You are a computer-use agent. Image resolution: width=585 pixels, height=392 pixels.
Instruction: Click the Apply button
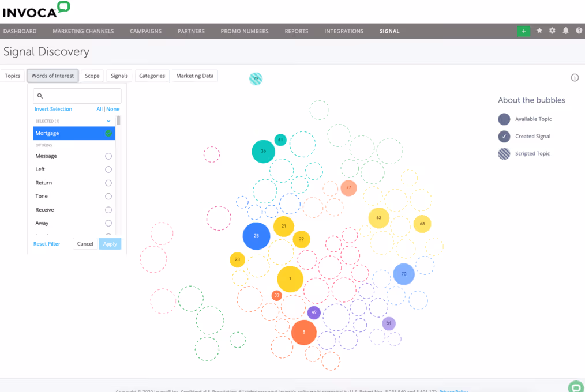110,244
